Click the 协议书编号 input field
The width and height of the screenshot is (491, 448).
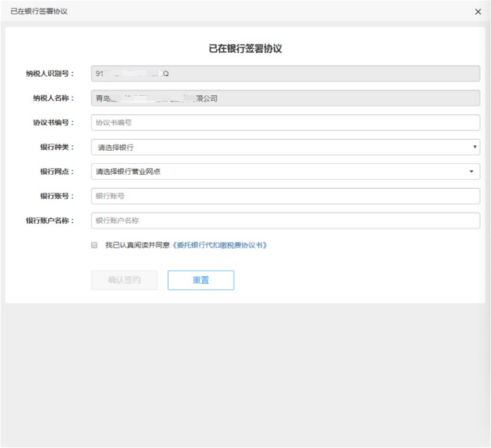(x=285, y=122)
